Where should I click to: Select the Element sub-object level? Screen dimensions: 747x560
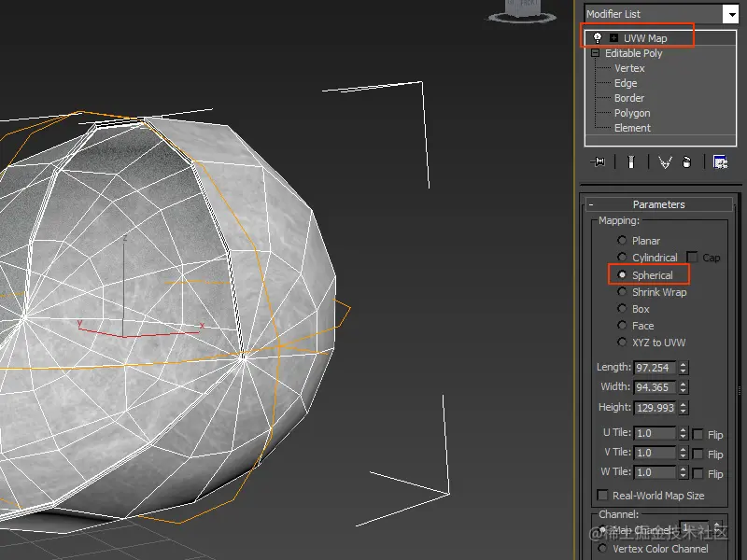632,128
